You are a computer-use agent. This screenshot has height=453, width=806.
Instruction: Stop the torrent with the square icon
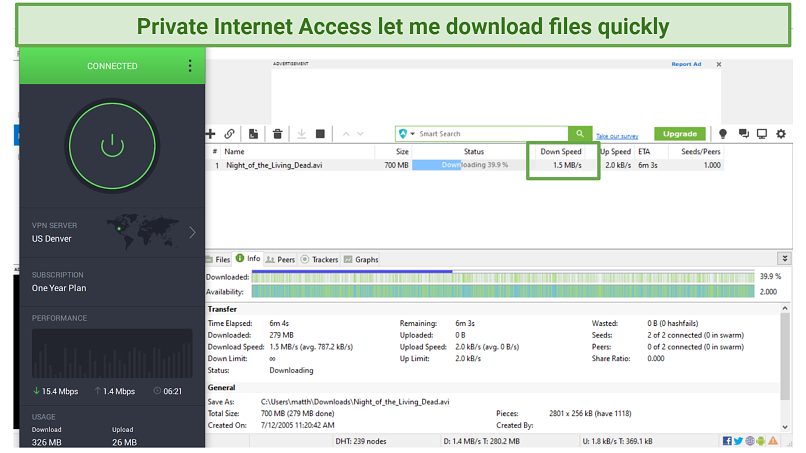pos(320,134)
